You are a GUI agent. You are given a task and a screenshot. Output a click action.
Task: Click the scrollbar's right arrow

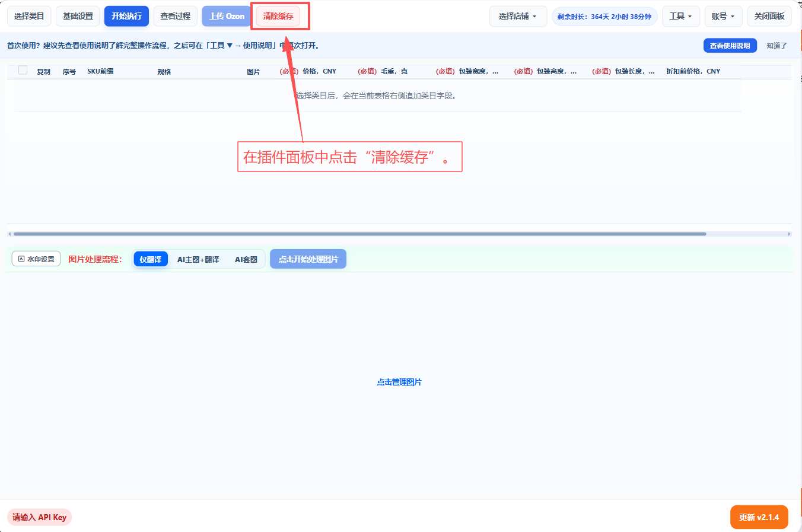pos(789,234)
